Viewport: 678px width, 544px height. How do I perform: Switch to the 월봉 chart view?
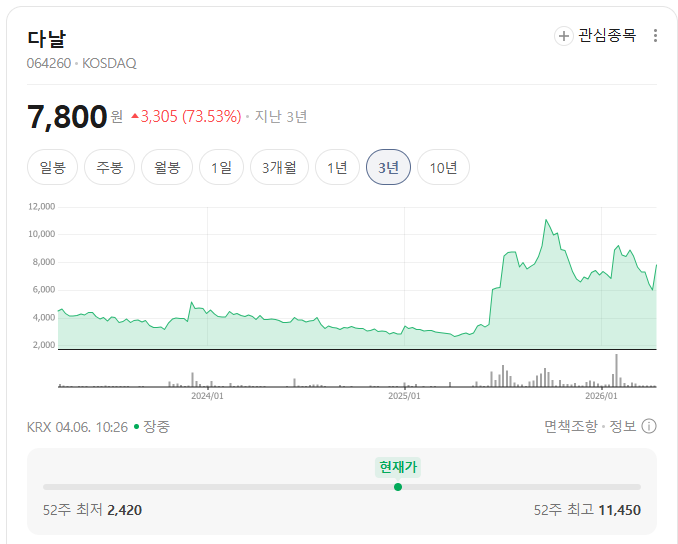click(x=166, y=168)
